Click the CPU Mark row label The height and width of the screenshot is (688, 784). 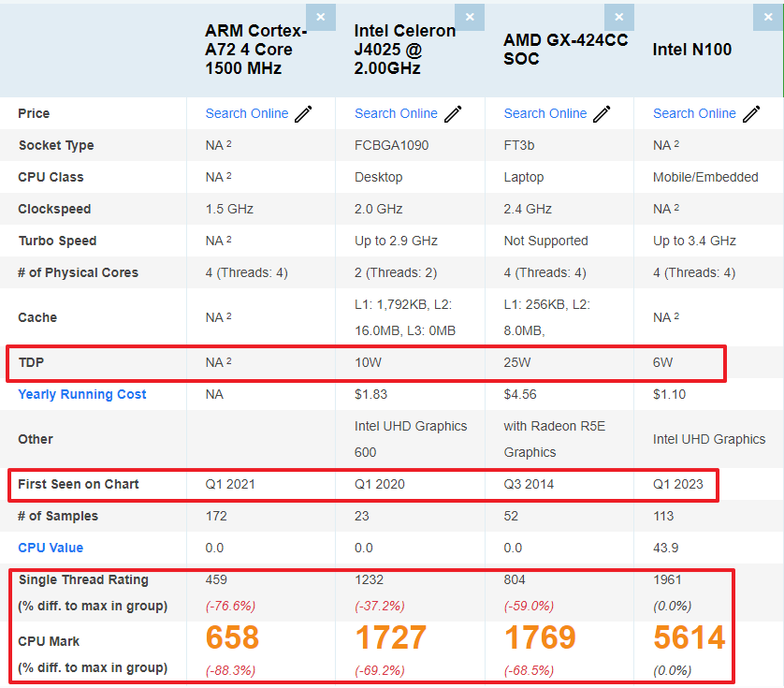coord(49,641)
